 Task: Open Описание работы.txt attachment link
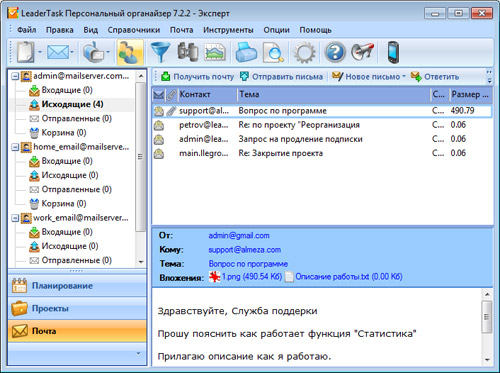point(349,277)
